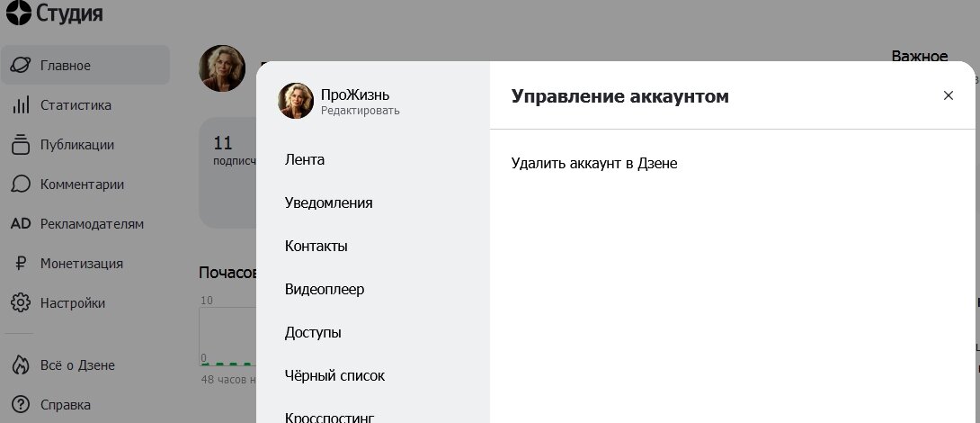
Task: Click the question mark icon for Справка
Action: pos(21,405)
